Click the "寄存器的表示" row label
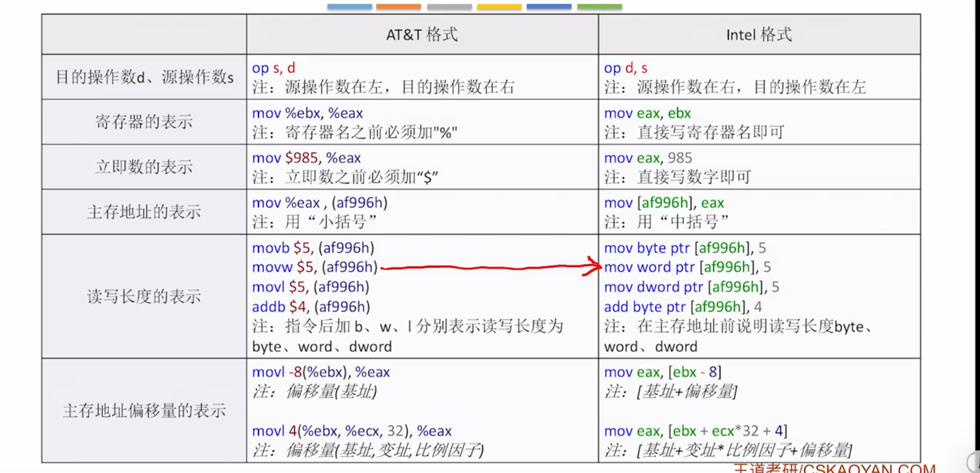The width and height of the screenshot is (980, 473). click(x=144, y=122)
